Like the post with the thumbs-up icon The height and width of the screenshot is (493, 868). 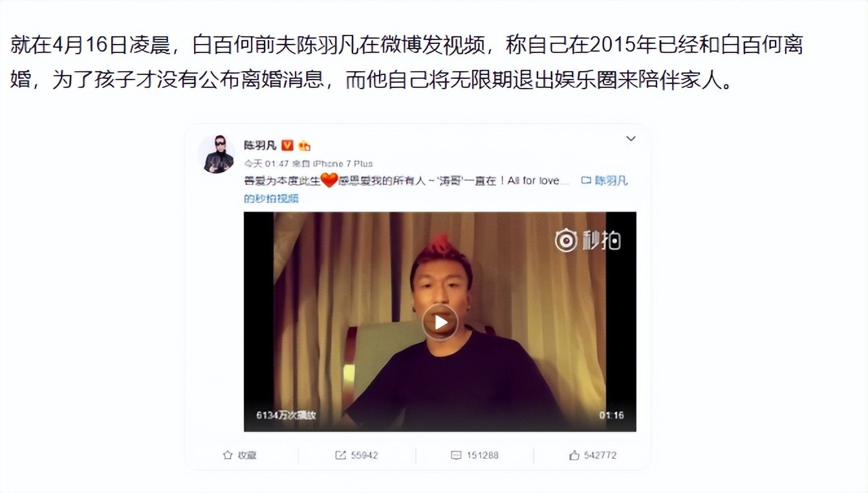[x=574, y=455]
